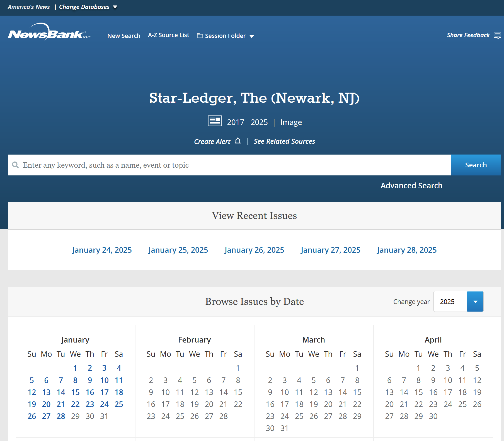Focus the keyword search input field
The height and width of the screenshot is (441, 504).
[234, 165]
